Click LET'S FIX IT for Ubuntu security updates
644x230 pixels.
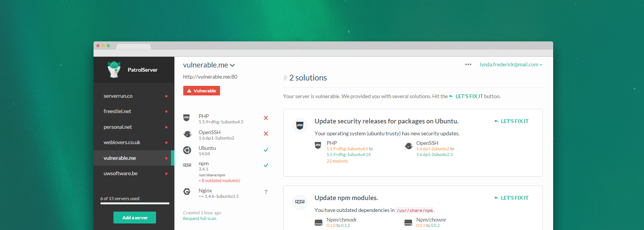point(511,121)
